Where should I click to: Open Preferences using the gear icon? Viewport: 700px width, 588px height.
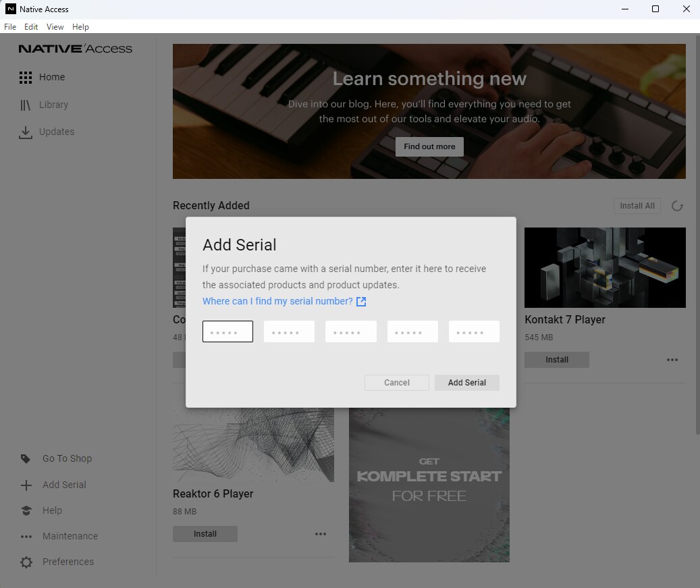26,562
